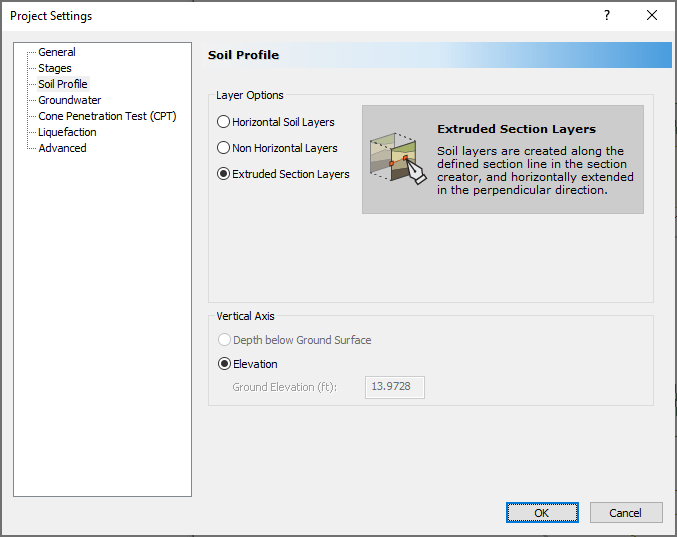Select Horizontal Soil Layers option
677x537 pixels.
pyautogui.click(x=224, y=122)
